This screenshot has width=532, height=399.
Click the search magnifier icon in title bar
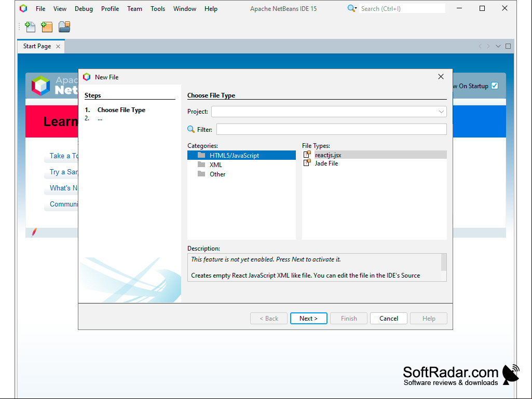(352, 8)
